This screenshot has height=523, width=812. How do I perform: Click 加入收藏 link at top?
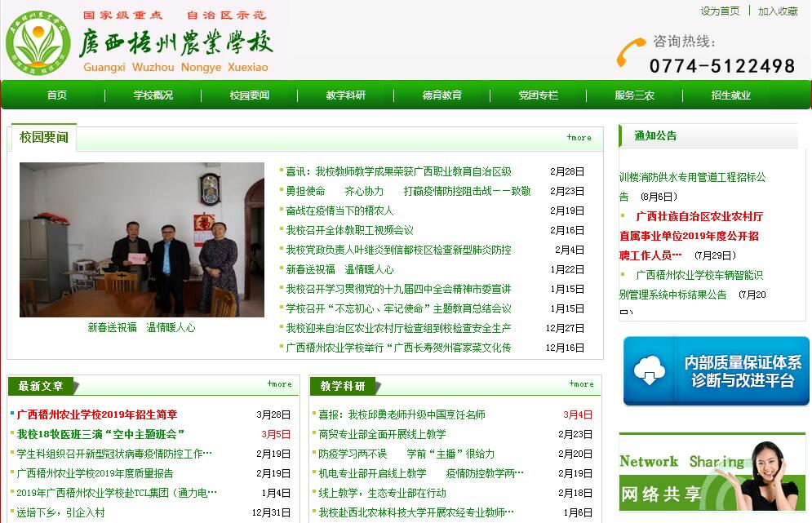778,11
